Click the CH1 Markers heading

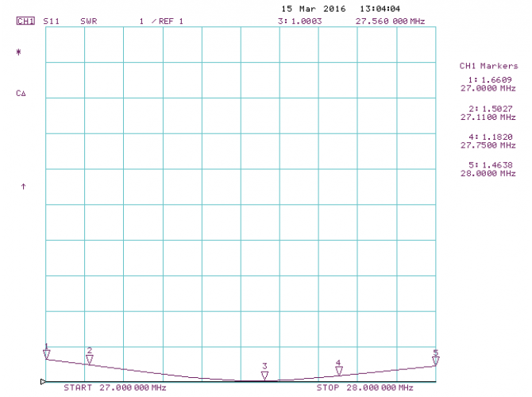pyautogui.click(x=488, y=66)
